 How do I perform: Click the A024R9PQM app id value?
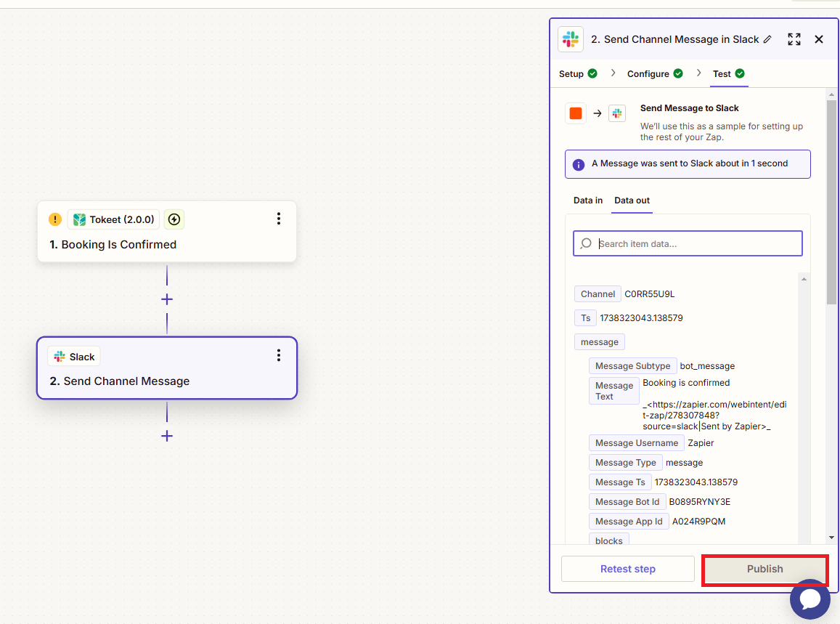[x=698, y=521]
